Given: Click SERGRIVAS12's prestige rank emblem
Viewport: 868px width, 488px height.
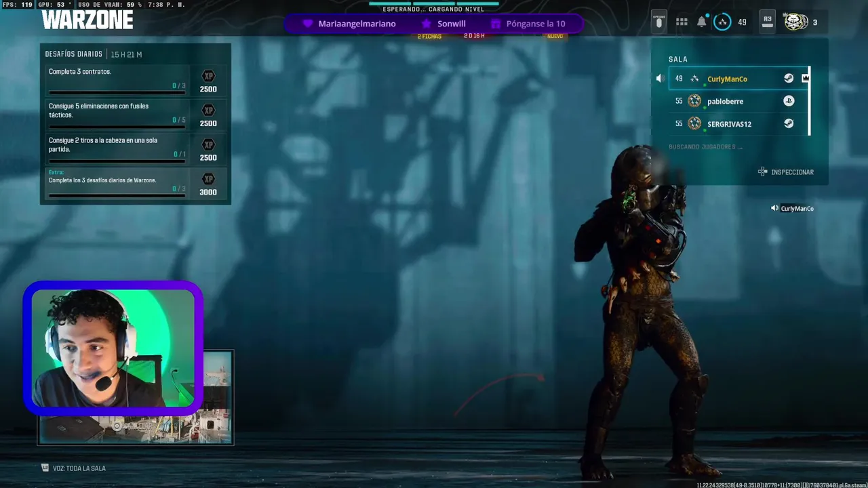Looking at the screenshot, I should pyautogui.click(x=694, y=123).
